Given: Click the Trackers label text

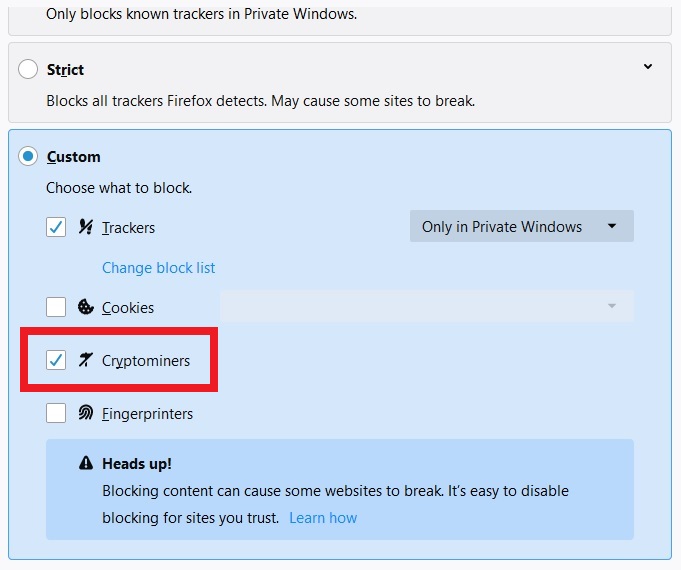Looking at the screenshot, I should pos(128,228).
